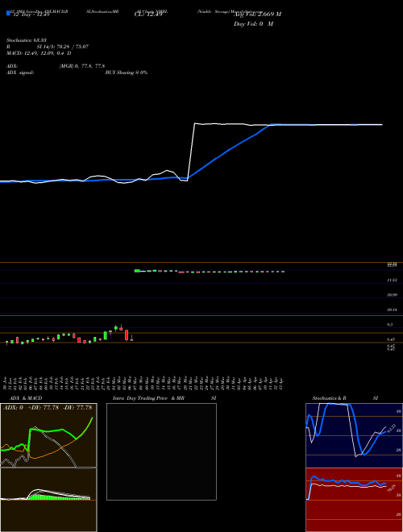Click the 'CL: 12.49' closing price text
Image resolution: width=403 pixels, height=532 pixels.
coord(148,15)
